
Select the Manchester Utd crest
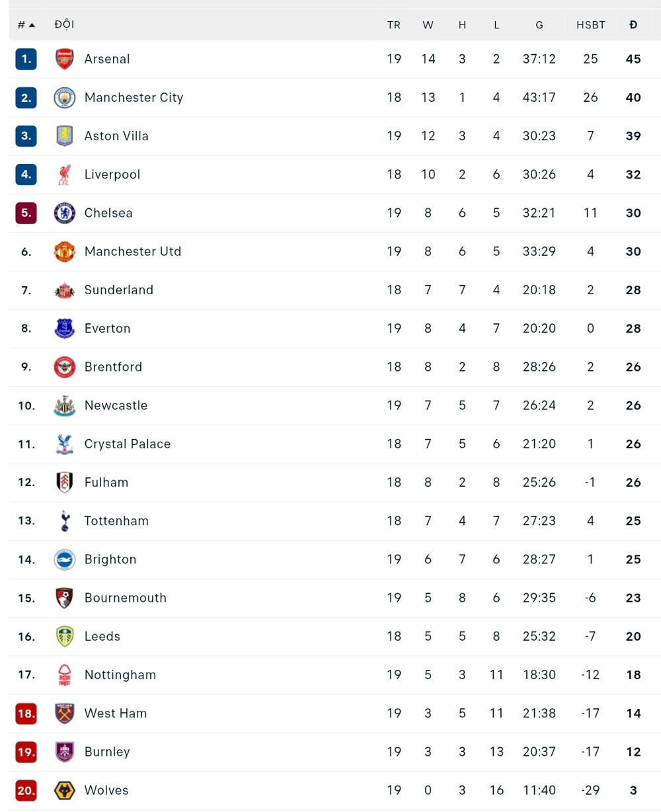point(64,251)
